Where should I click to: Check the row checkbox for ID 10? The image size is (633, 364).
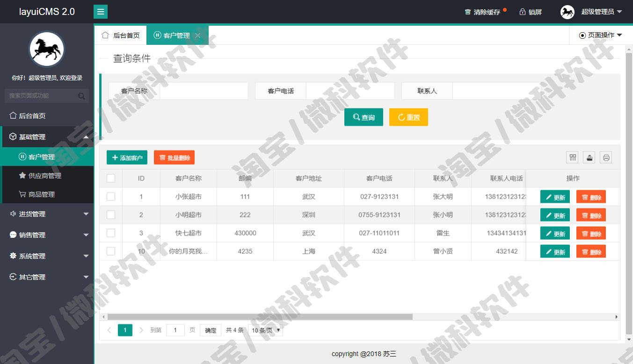point(111,251)
